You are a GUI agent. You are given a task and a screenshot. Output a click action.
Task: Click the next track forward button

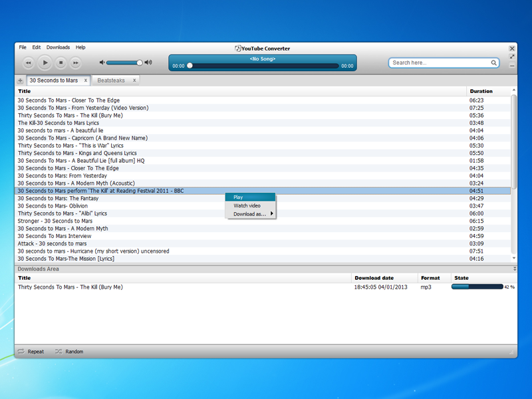click(x=75, y=63)
